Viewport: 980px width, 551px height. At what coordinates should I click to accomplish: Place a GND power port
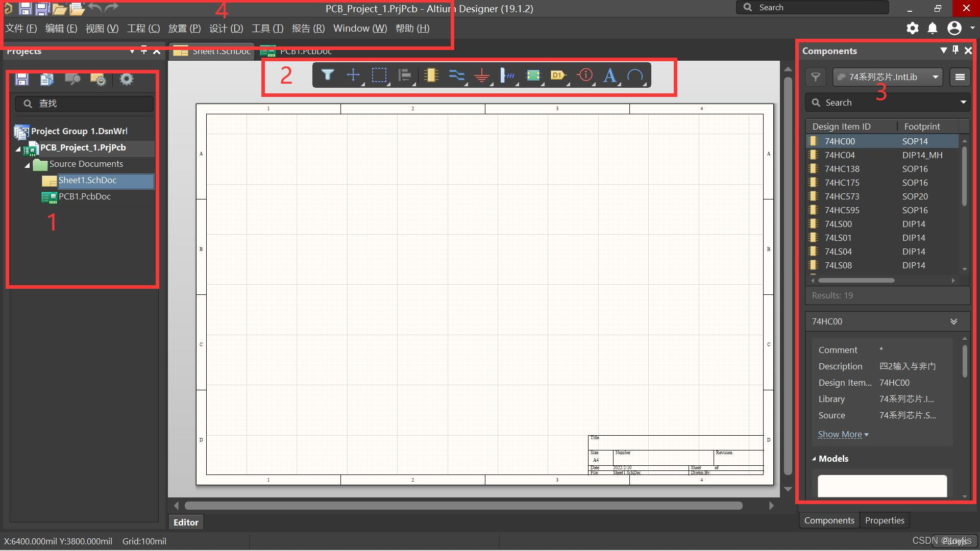point(481,76)
